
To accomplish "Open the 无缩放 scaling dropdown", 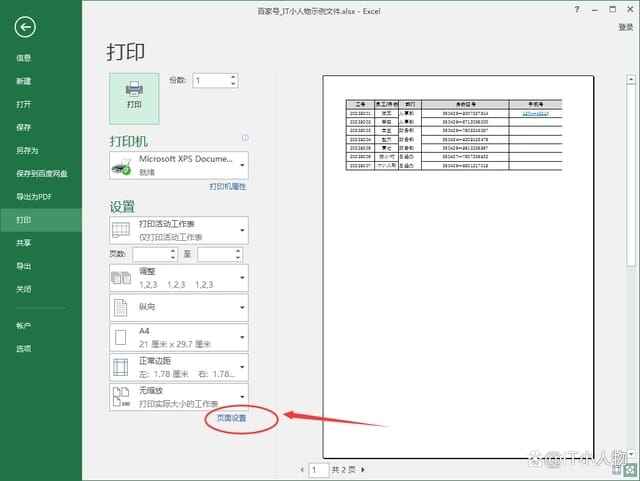I will pos(179,396).
